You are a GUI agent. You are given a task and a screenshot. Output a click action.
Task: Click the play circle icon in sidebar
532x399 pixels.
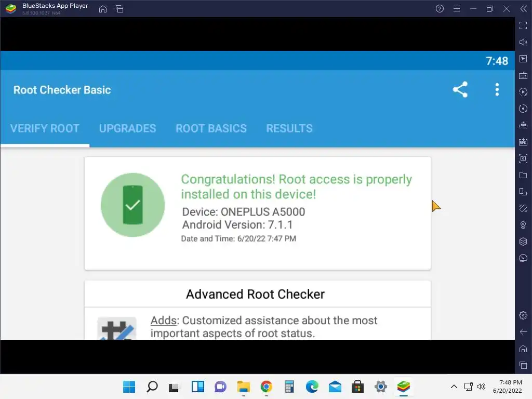[x=523, y=92]
